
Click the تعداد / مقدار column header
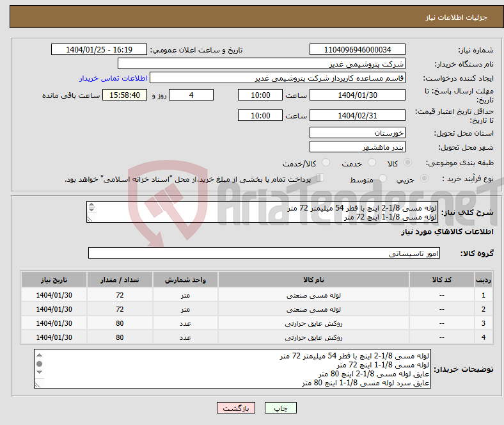120,280
